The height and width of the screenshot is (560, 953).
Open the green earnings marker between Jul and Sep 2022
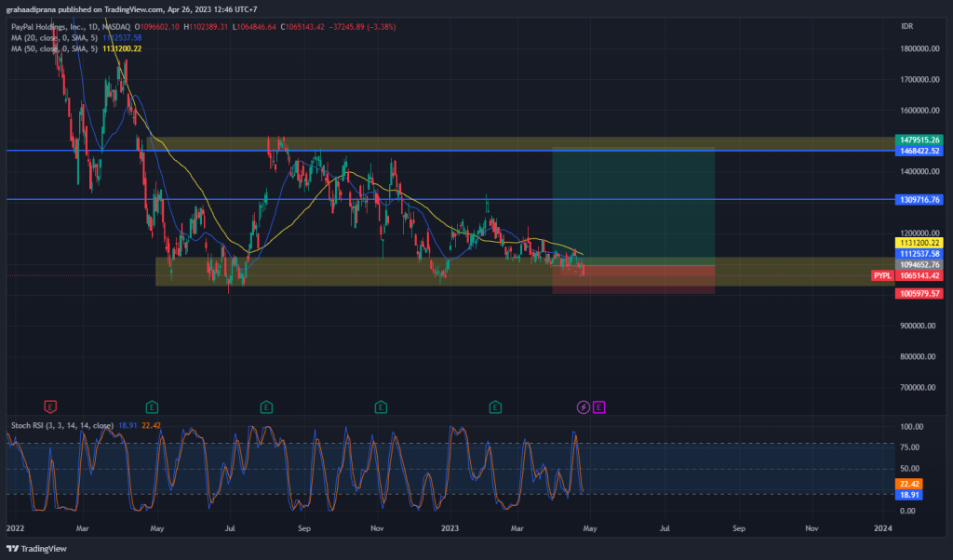266,407
